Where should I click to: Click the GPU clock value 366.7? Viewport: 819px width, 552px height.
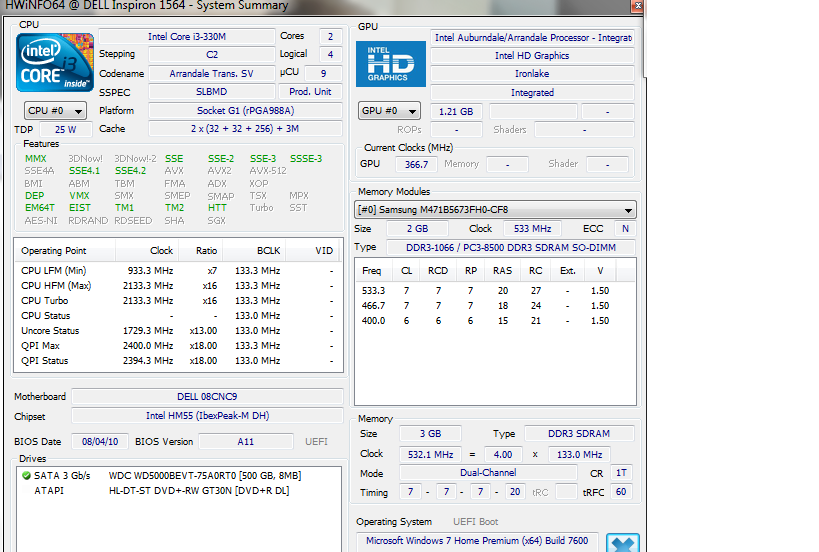416,165
